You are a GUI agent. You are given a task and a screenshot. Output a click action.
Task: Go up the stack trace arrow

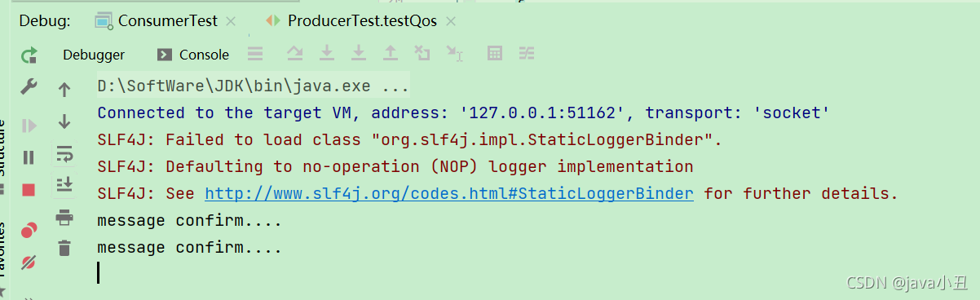pos(64,90)
